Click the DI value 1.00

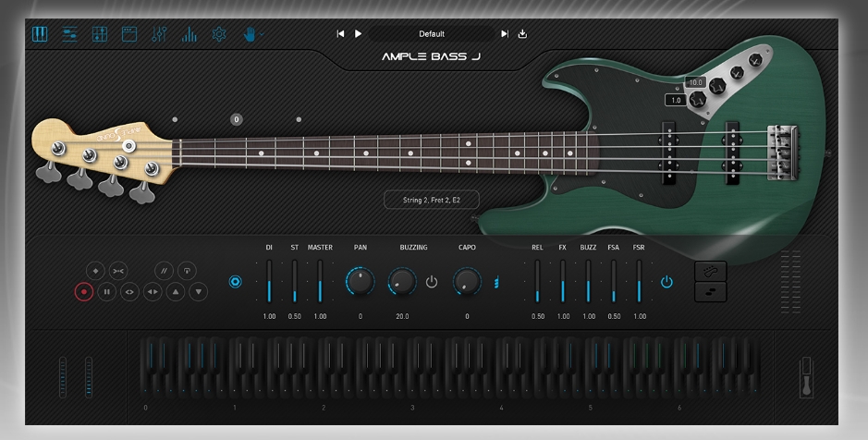(269, 316)
